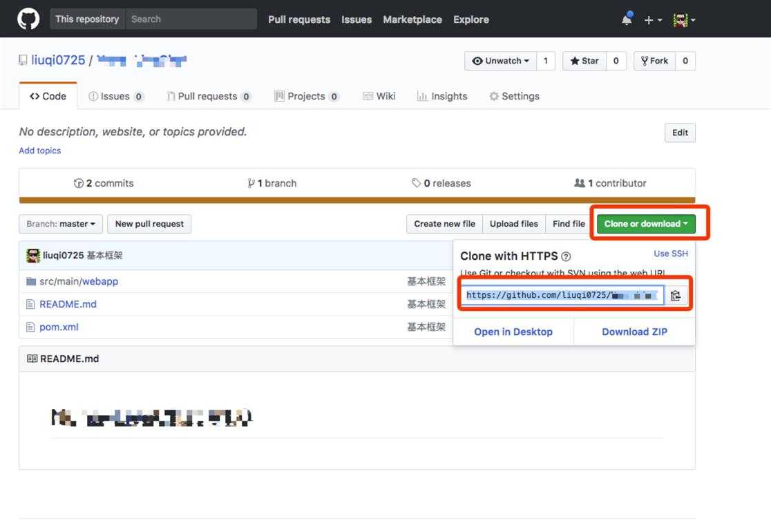Click Open in Desktop
771x532 pixels.
pyautogui.click(x=513, y=332)
